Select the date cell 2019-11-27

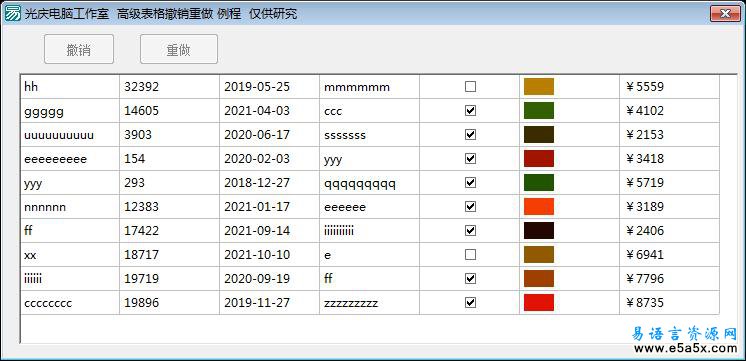click(269, 302)
